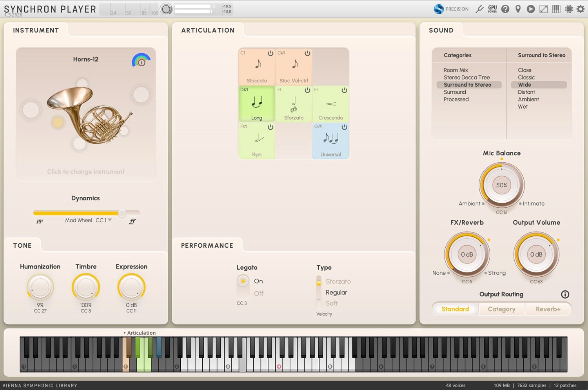Select Sforzato as the Type
Viewport: 588px width, 390px height.
pyautogui.click(x=338, y=281)
